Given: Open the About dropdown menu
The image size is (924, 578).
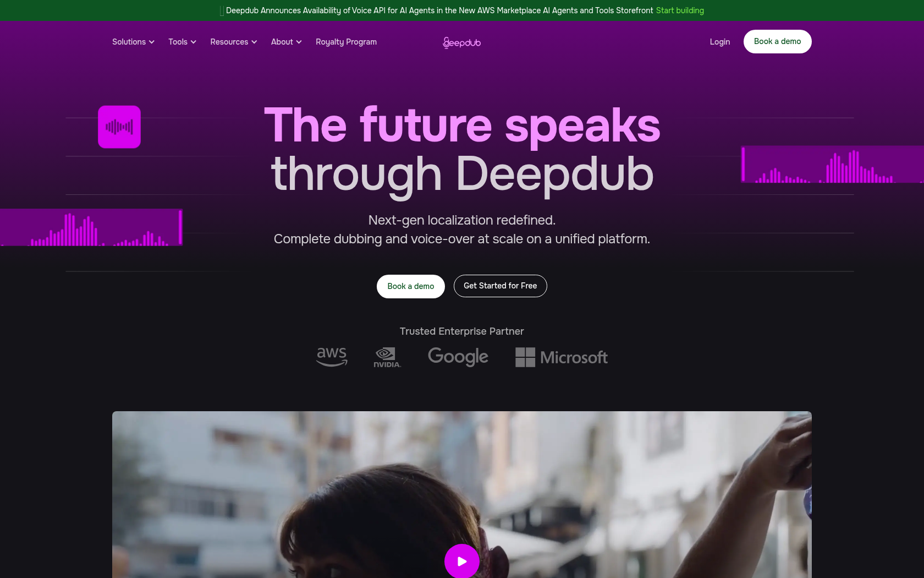Looking at the screenshot, I should pos(287,42).
